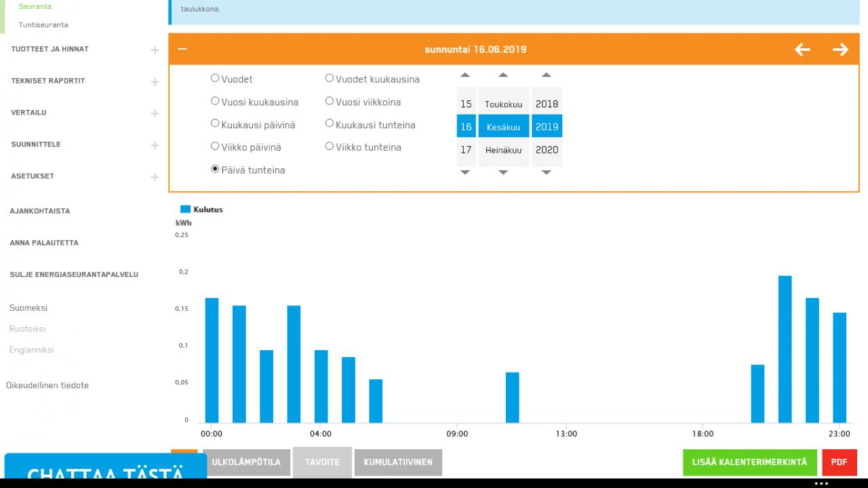Pick Heinäkuu in the month picker

click(x=503, y=149)
